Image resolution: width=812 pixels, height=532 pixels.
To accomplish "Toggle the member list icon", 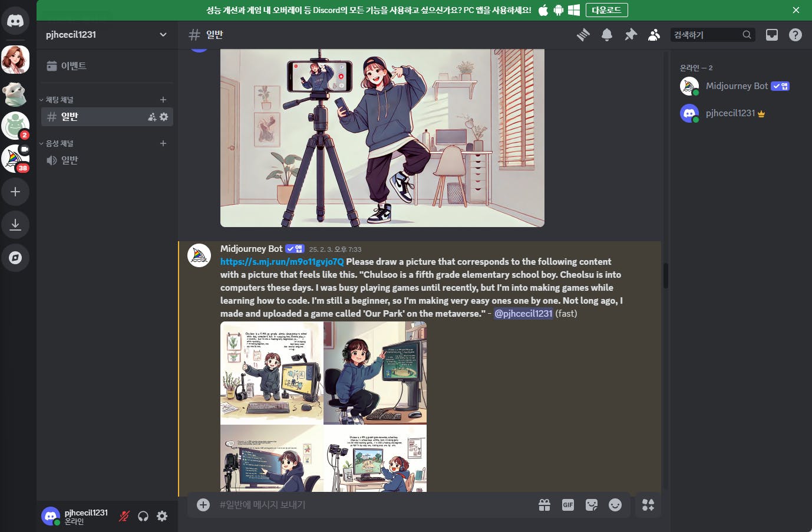I will coord(654,35).
